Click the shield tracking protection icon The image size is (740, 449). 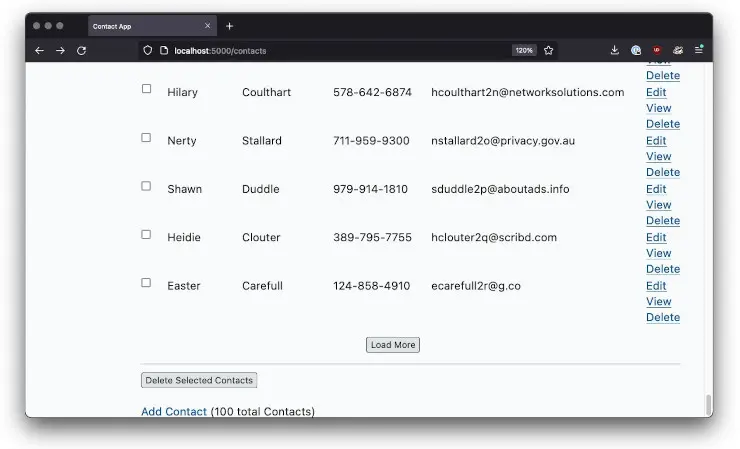(x=148, y=50)
